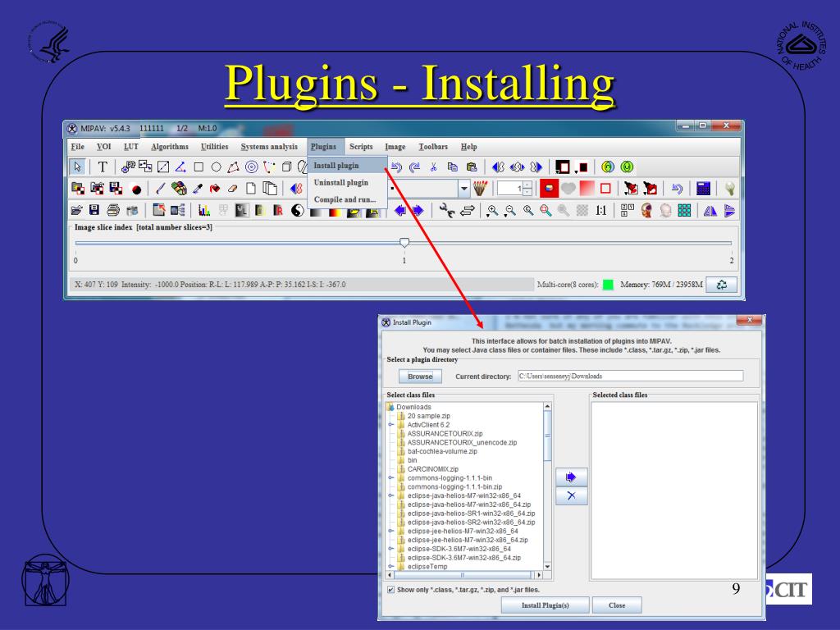Open the multiple paintbrushes editor icon
Viewport: 840px width, 630px height.
(481, 189)
